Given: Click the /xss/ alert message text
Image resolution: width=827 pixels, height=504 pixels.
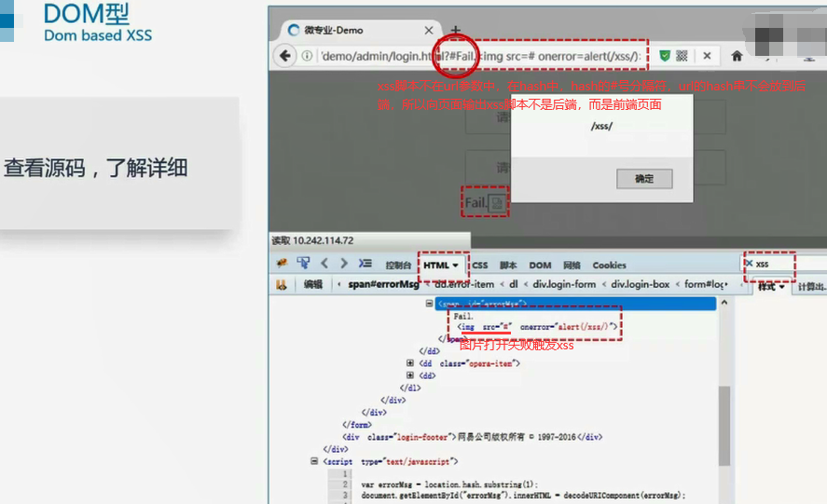Looking at the screenshot, I should (601, 126).
